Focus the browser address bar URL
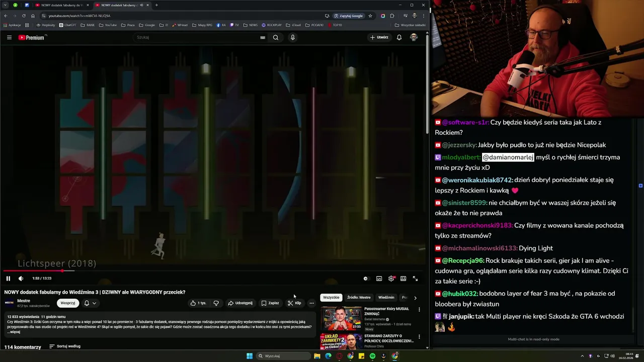Image resolution: width=644 pixels, height=362 pixels. click(x=79, y=16)
